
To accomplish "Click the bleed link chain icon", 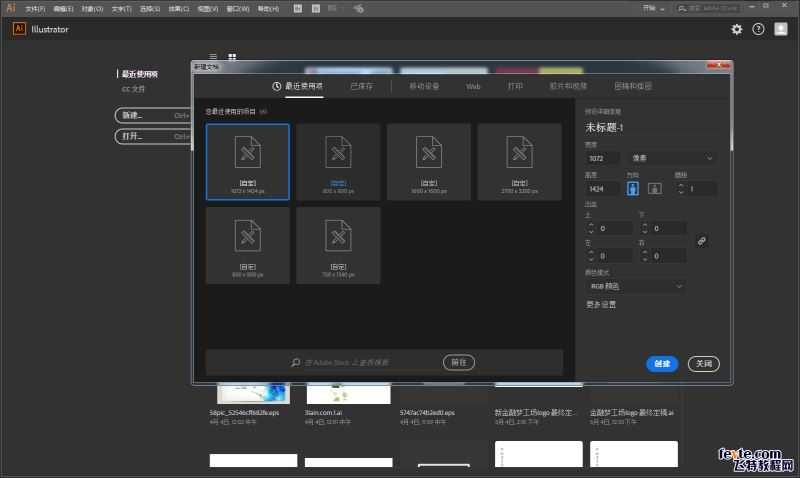I will tap(702, 241).
